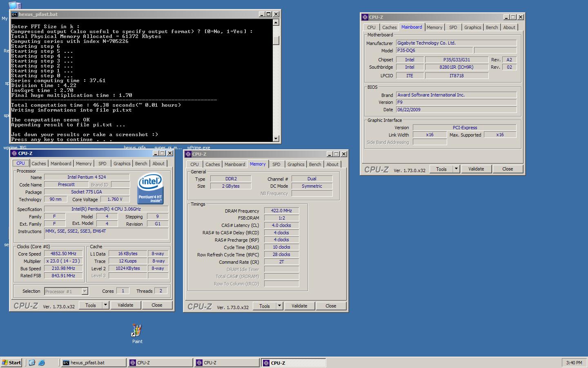Expand the Processor #1 selection dropdown
588x368 pixels.
(x=85, y=291)
